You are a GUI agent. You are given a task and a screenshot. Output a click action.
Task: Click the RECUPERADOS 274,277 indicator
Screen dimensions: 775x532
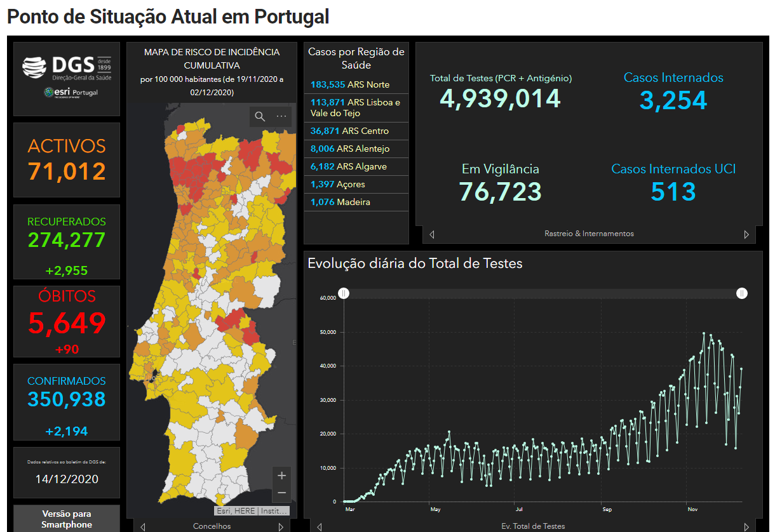67,241
